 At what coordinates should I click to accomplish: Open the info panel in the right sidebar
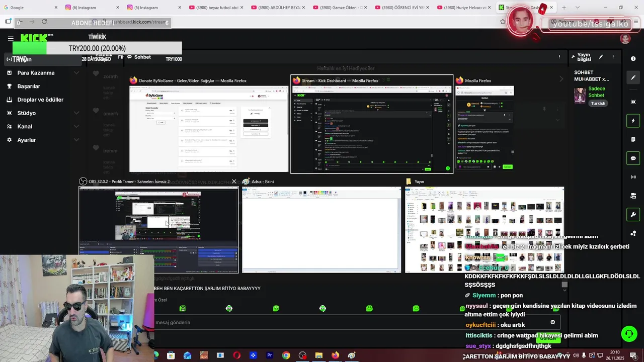click(x=633, y=59)
